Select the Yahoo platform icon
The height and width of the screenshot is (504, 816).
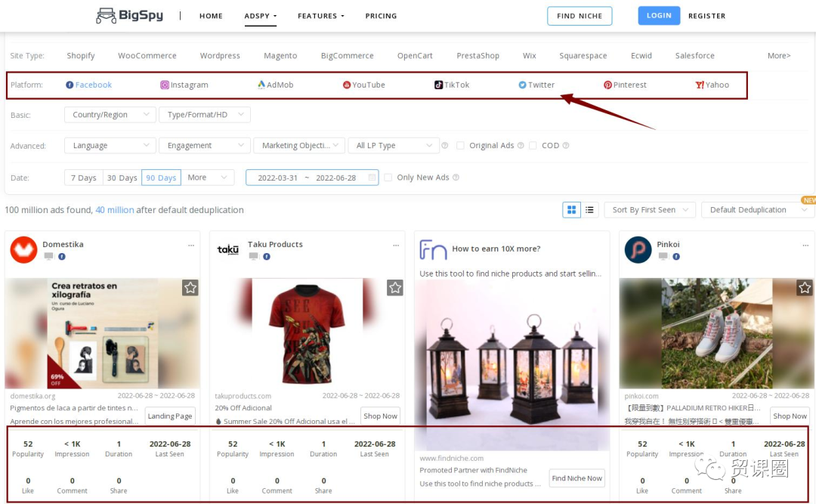tap(700, 85)
